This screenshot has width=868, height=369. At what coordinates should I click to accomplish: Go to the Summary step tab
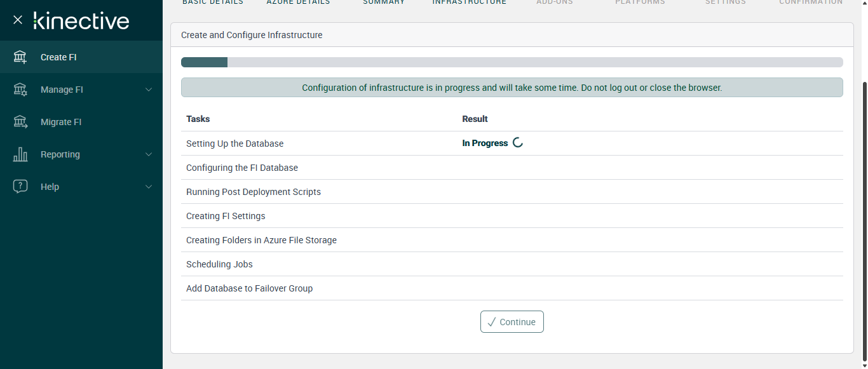pyautogui.click(x=384, y=3)
